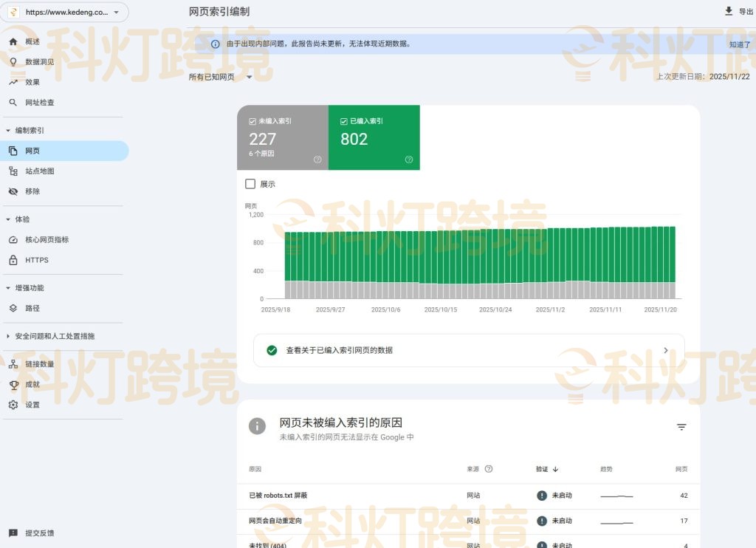
Task: Open 链接数量 links icon
Action: click(x=13, y=364)
